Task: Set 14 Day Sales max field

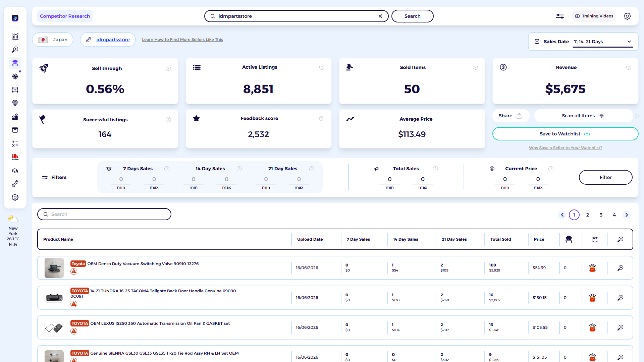Action: click(226, 179)
